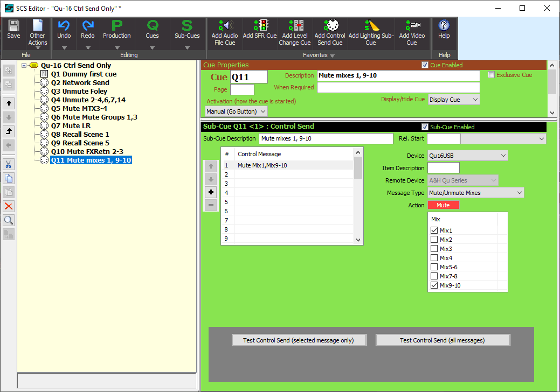Open the Message Type dropdown
The height and width of the screenshot is (392, 560).
(x=475, y=193)
